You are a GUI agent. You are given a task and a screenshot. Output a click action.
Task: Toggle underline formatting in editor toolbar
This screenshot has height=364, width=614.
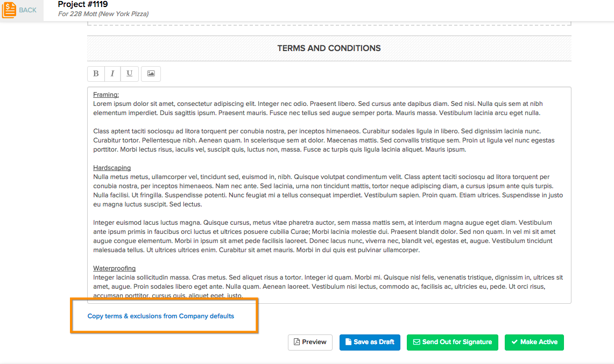click(129, 74)
